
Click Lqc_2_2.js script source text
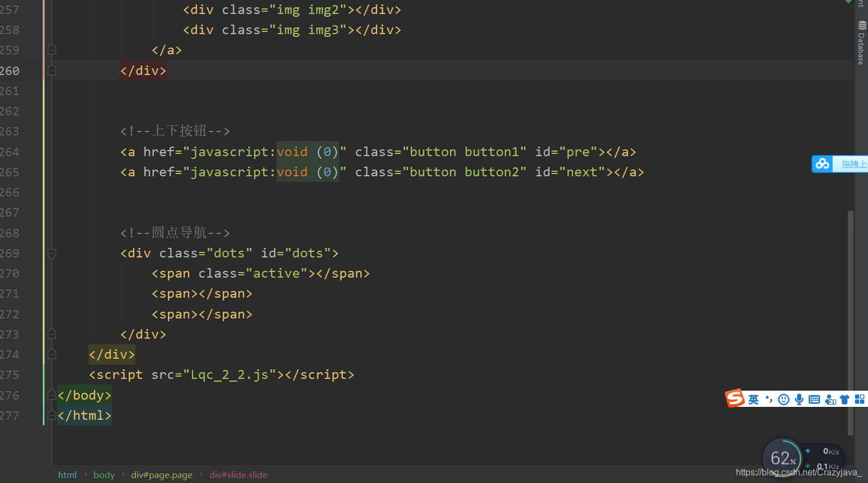coord(229,374)
